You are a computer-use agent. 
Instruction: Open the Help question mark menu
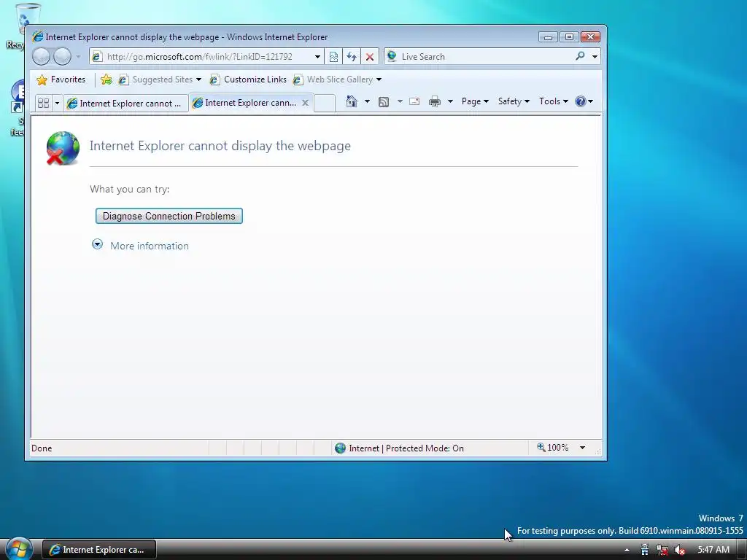[584, 101]
